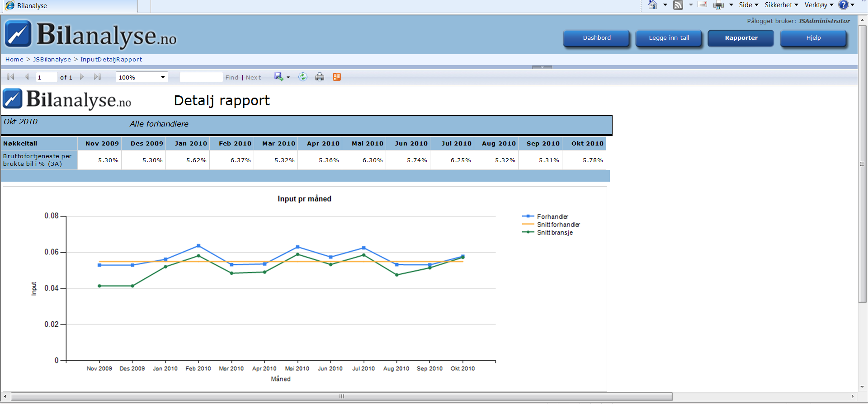Open the Rapporter section

[x=741, y=38]
